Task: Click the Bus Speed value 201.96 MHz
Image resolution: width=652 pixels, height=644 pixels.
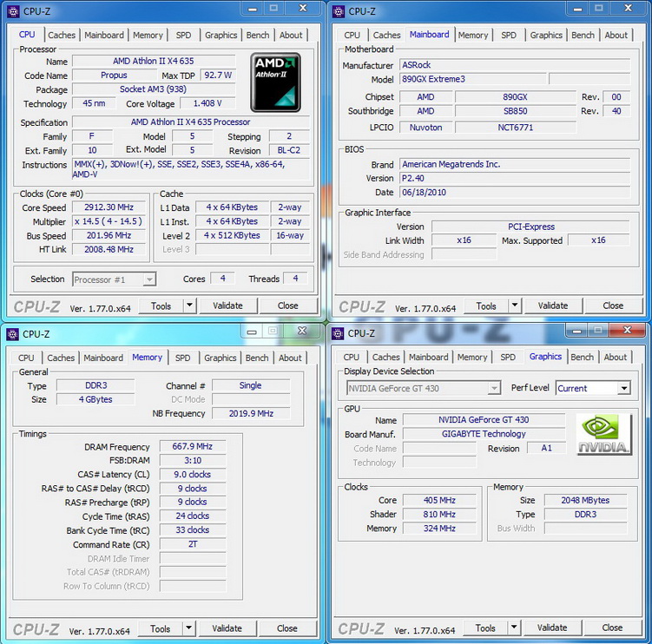Action: (109, 235)
